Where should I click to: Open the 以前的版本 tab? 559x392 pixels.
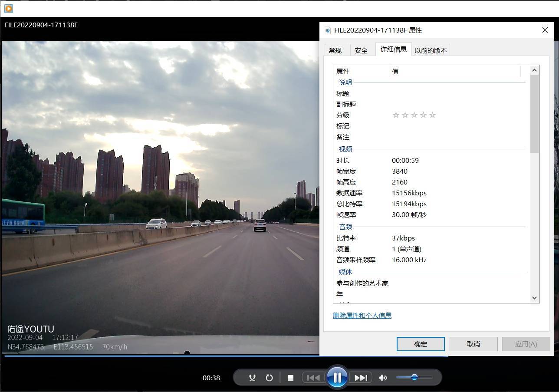coord(430,50)
